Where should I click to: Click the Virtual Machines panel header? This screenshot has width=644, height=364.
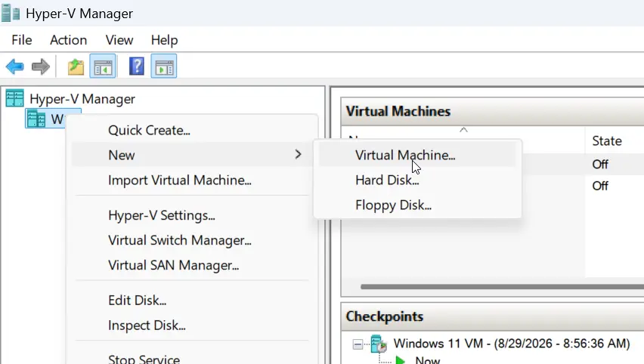point(492,111)
